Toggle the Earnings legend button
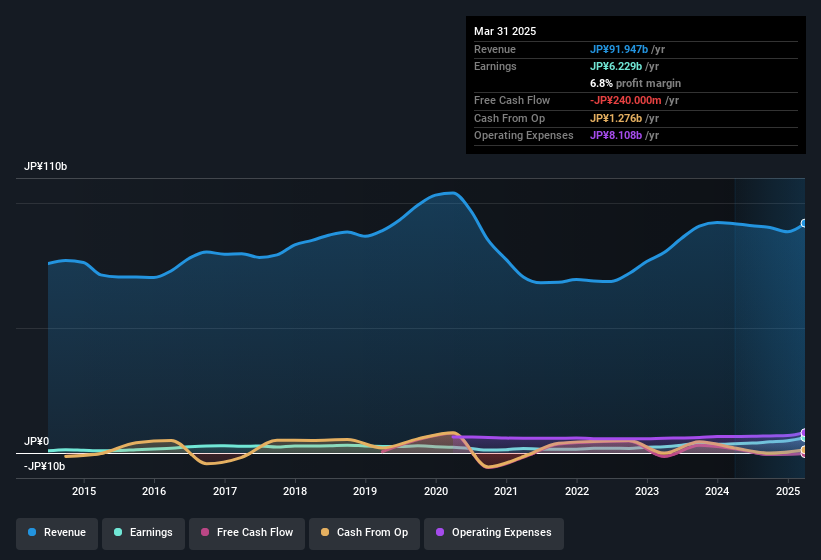 click(x=143, y=533)
